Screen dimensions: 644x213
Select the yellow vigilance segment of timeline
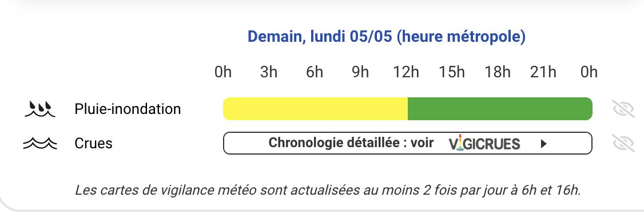tap(316, 109)
